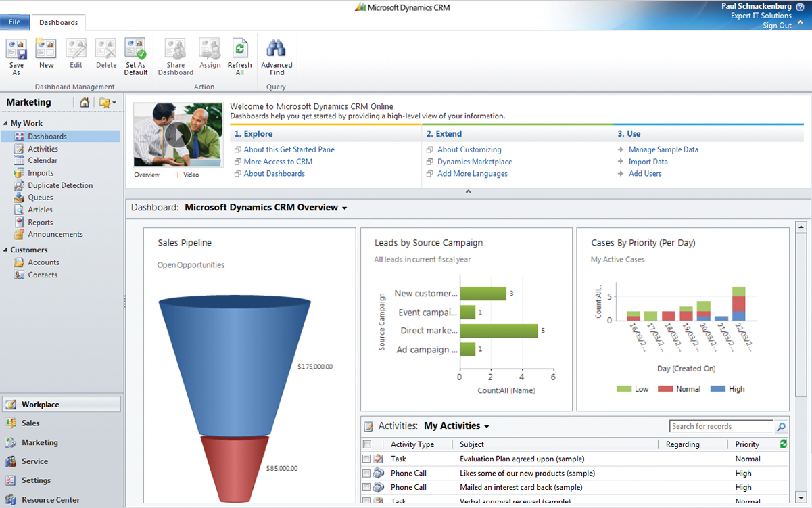
Task: Click Share Dashboard ribbon icon
Action: 176,49
